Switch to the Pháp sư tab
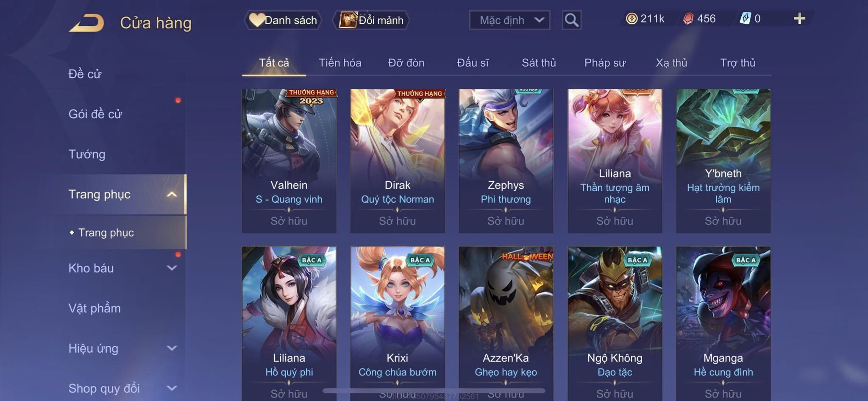This screenshot has width=868, height=401. coord(605,63)
